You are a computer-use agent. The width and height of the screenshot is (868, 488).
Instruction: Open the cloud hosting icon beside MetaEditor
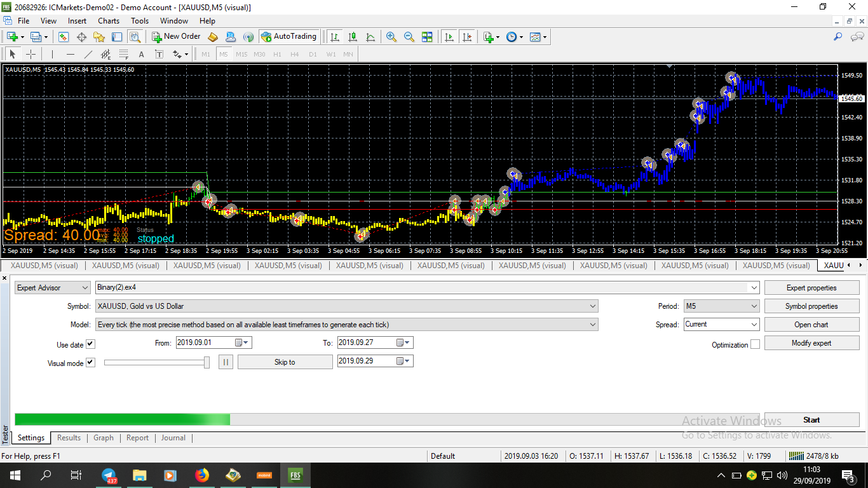[x=231, y=37]
